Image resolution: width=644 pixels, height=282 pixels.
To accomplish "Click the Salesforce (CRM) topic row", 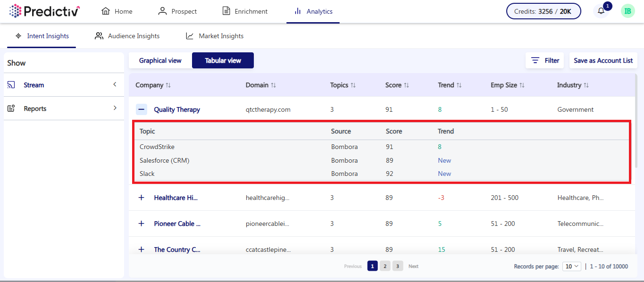I will click(382, 160).
